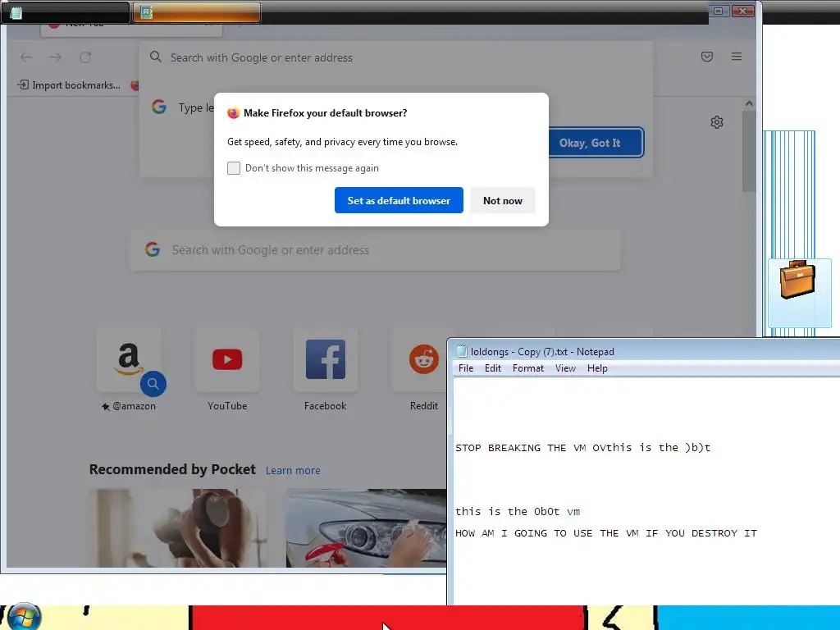Image resolution: width=840 pixels, height=630 pixels.
Task: Open the YouTube shortcut tile
Action: [227, 360]
